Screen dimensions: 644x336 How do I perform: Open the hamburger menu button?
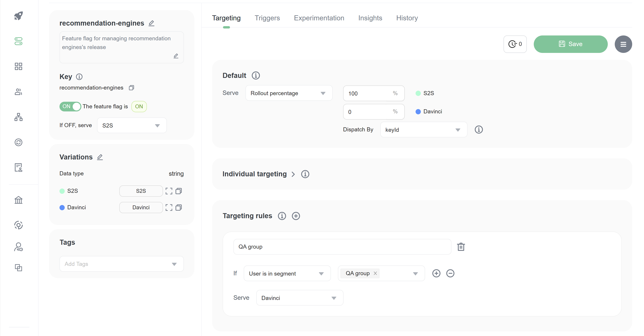623,44
